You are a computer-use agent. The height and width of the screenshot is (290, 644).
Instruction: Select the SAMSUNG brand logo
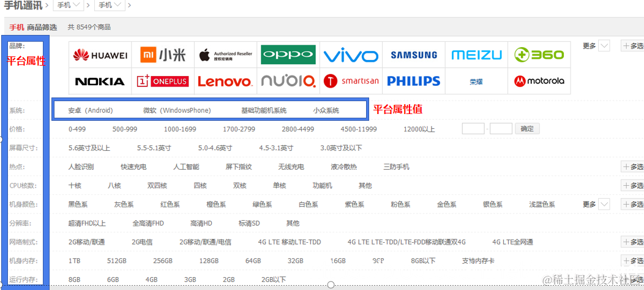414,55
